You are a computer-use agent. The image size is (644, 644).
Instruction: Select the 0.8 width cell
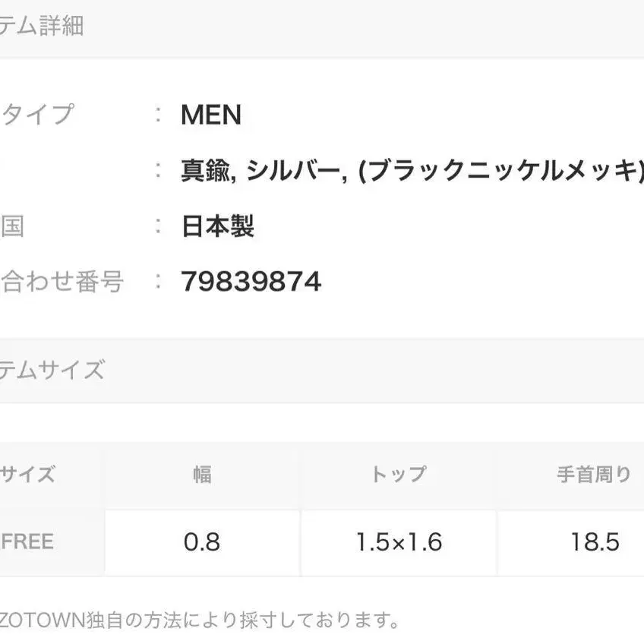(202, 541)
